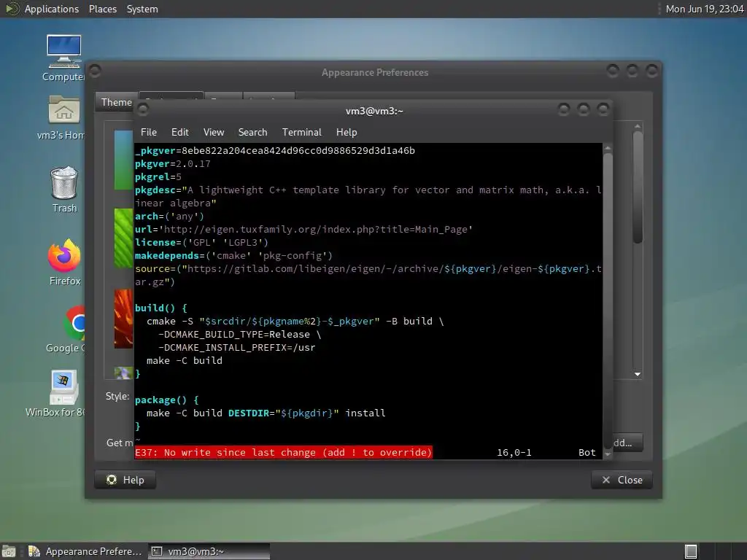Image resolution: width=747 pixels, height=560 pixels.
Task: Click scroll-down arrow of terminal scrollbar
Action: point(608,454)
